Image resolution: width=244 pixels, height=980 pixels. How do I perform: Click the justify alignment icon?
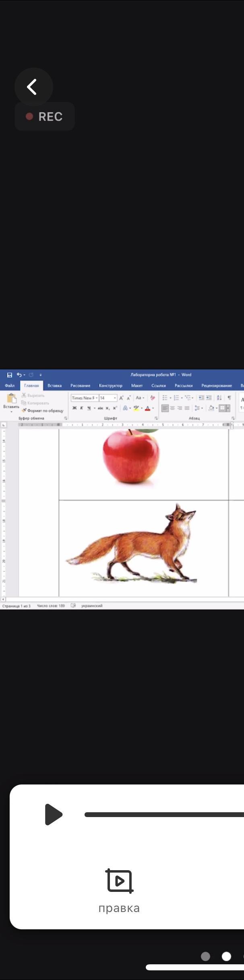(x=187, y=408)
